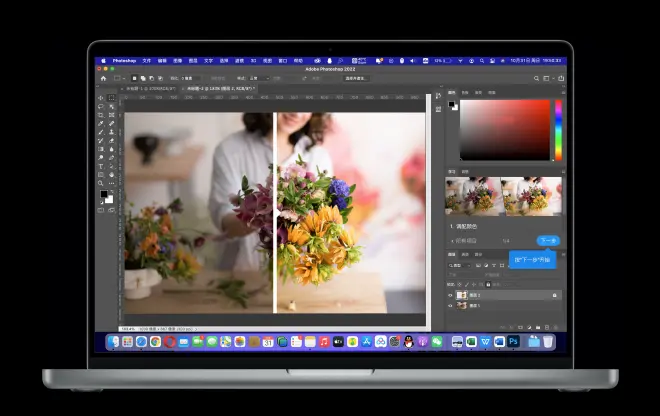This screenshot has width=660, height=416.
Task: Toggle the Lock All padlock in the lock row
Action: [x=488, y=285]
